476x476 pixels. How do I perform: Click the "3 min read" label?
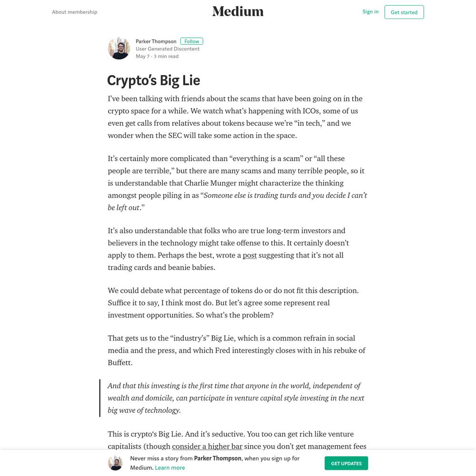click(x=166, y=56)
